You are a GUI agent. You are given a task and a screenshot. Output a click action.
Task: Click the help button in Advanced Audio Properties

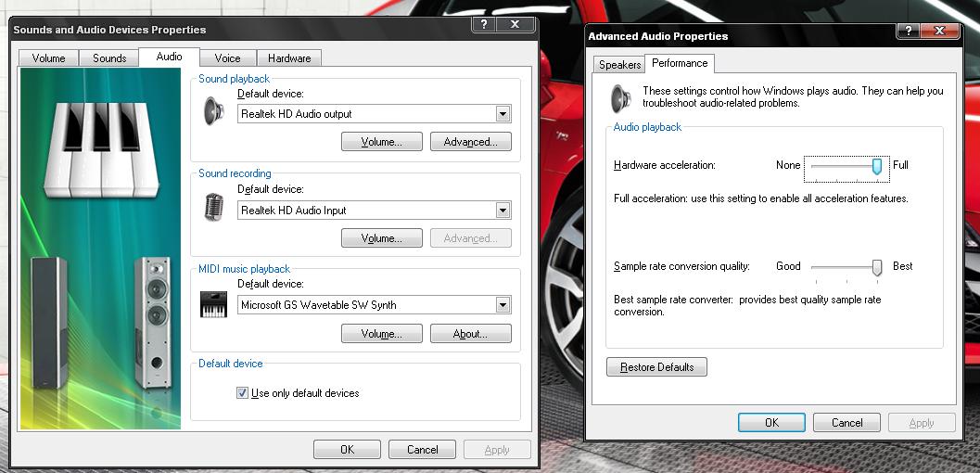pyautogui.click(x=910, y=31)
